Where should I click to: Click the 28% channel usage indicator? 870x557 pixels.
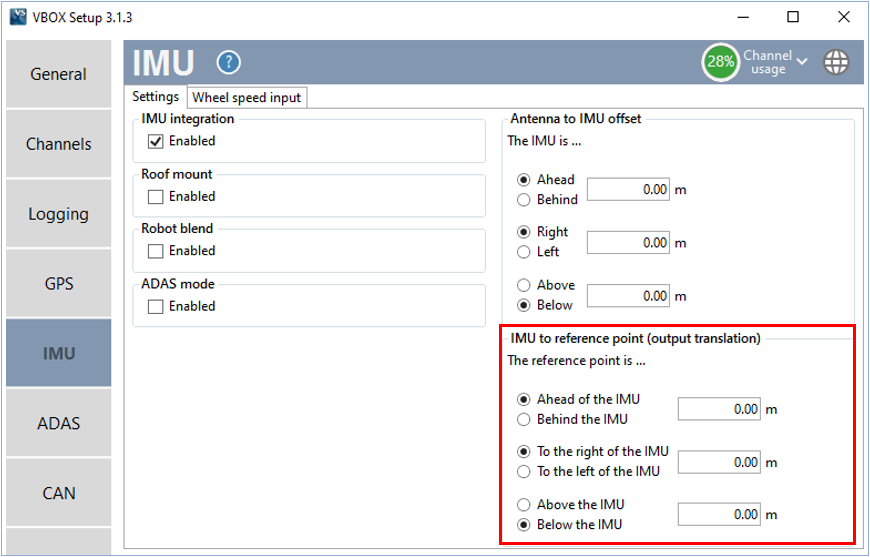(x=721, y=62)
